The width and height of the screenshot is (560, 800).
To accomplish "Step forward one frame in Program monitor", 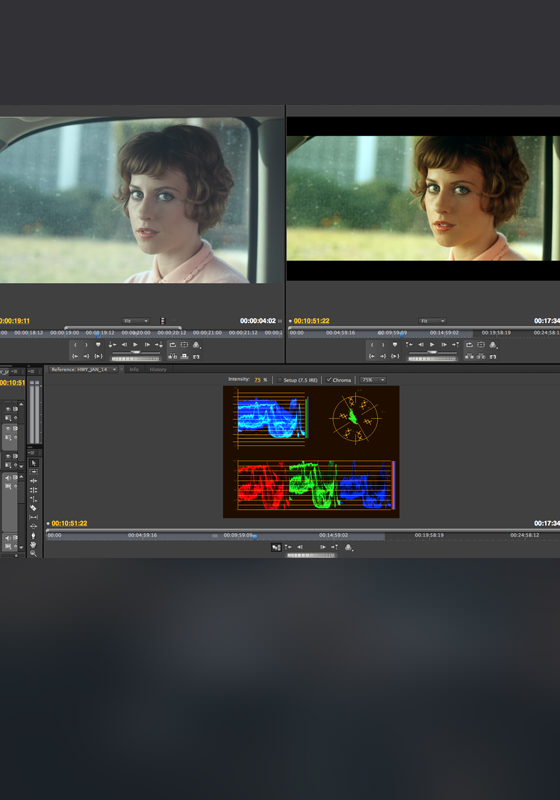I will pyautogui.click(x=444, y=344).
